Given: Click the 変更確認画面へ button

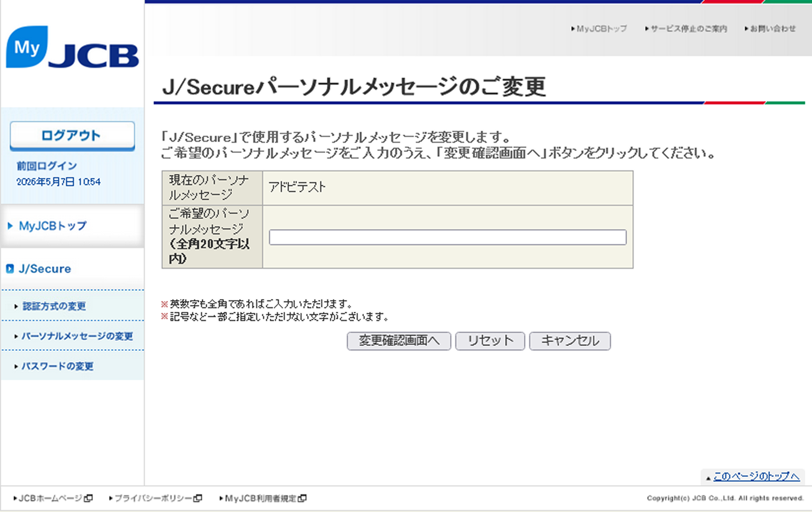Looking at the screenshot, I should [399, 341].
